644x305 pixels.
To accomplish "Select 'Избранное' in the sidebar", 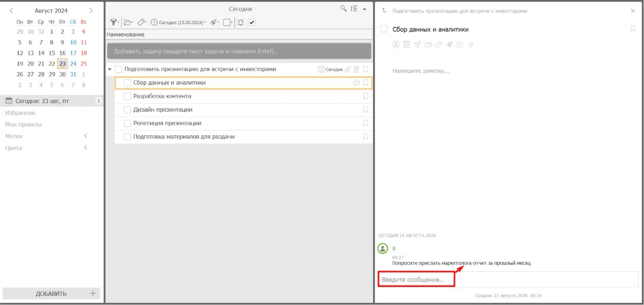I will click(x=20, y=113).
